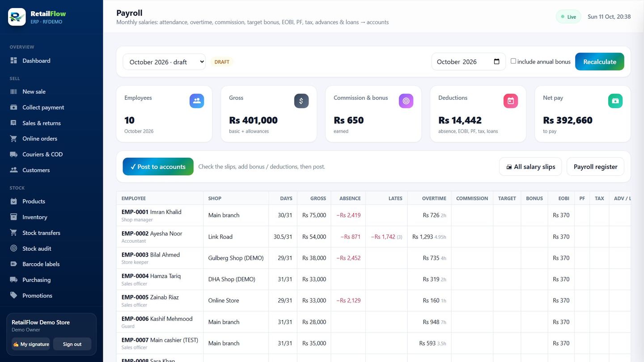Click the Live status badge
The width and height of the screenshot is (644, 362).
[568, 17]
